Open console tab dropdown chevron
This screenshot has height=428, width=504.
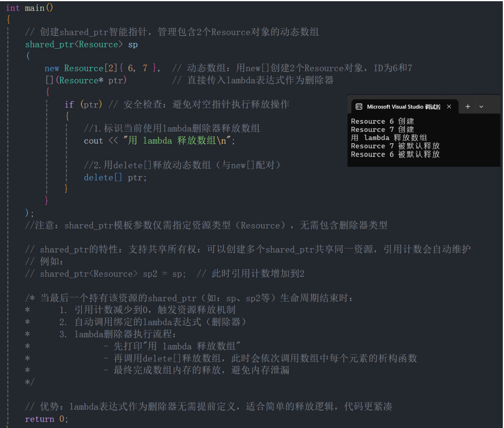point(481,107)
